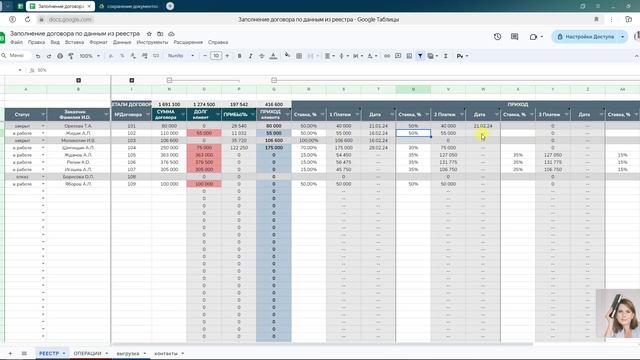Image resolution: width=640 pixels, height=360 pixels.
Task: Open the zoom level dropdown
Action: pos(89,56)
